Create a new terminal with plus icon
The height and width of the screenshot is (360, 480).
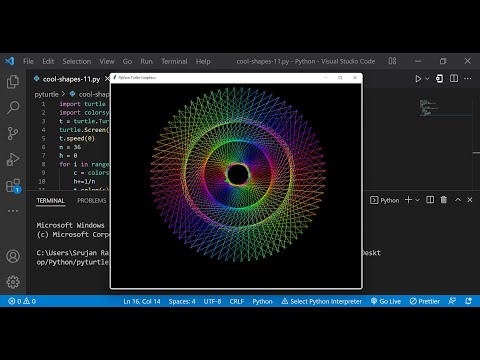pyautogui.click(x=408, y=200)
